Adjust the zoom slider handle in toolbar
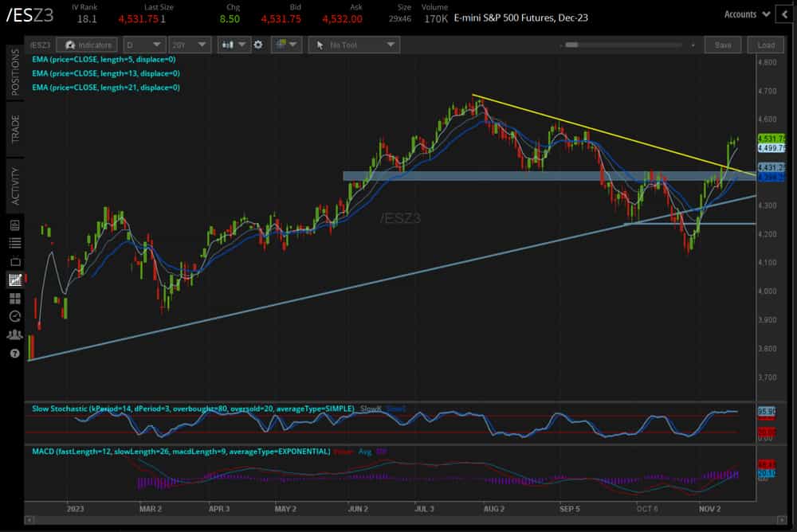 tap(571, 45)
